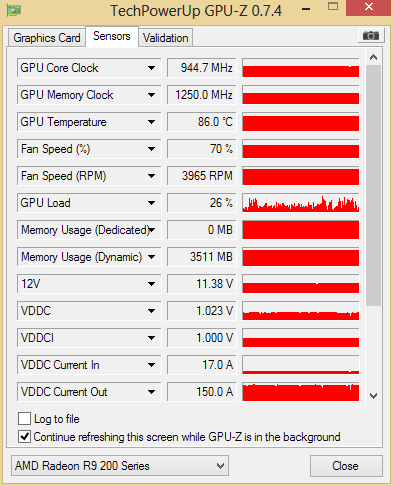
Task: Enable the Log to file checkbox
Action: coord(24,418)
